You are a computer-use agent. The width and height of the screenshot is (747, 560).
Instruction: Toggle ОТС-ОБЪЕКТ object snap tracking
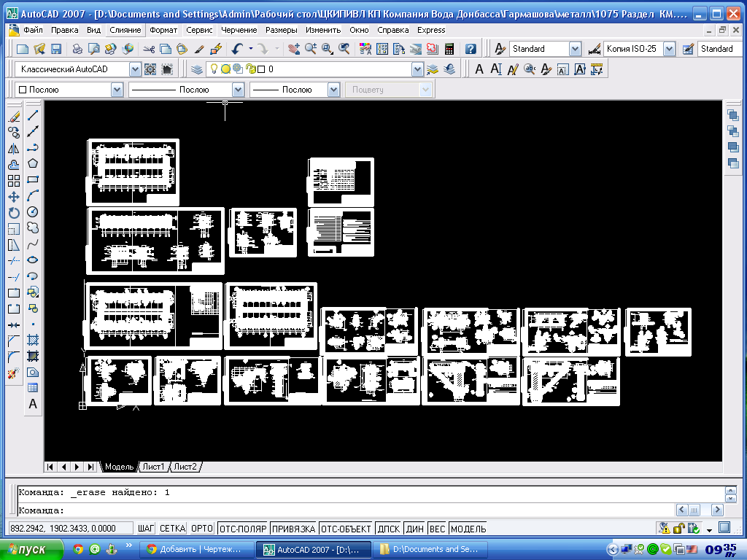(346, 529)
